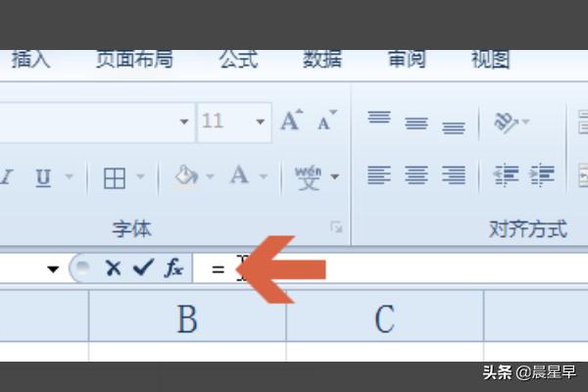Click the Fill Color paint bucket

click(x=186, y=175)
